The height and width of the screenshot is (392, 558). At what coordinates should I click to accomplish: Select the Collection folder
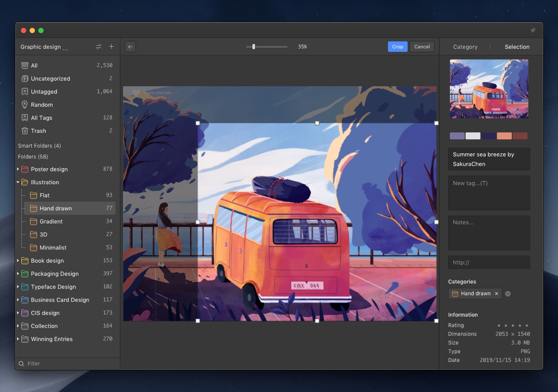pyautogui.click(x=68, y=326)
